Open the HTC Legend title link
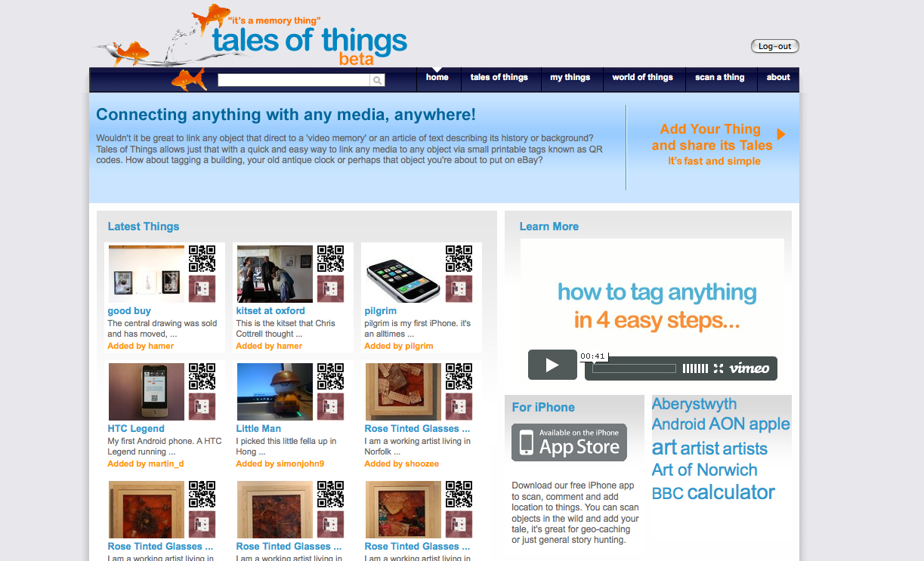This screenshot has height=561, width=924. coord(136,428)
